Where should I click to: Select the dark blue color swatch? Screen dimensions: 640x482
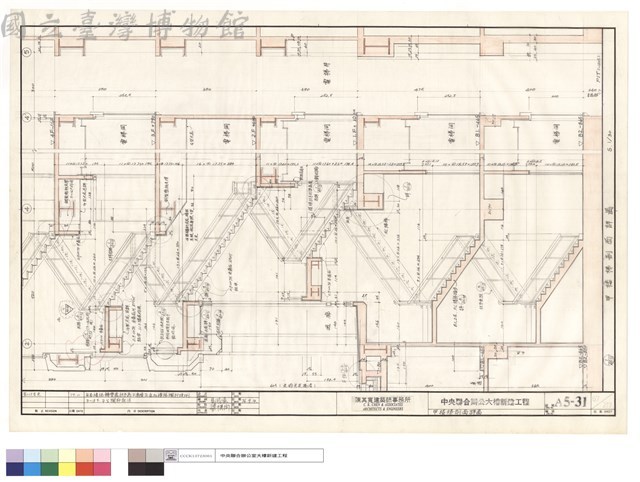(15, 469)
